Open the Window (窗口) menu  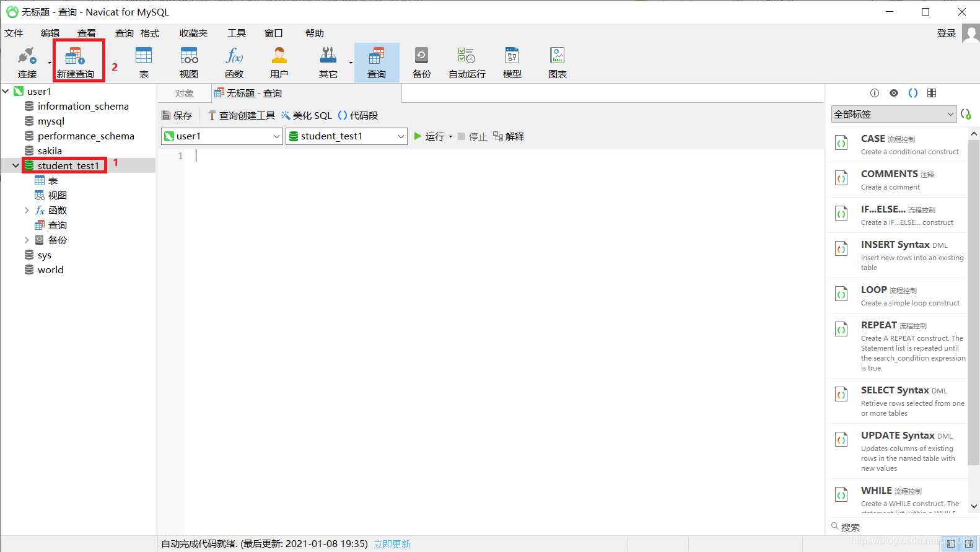coord(273,33)
